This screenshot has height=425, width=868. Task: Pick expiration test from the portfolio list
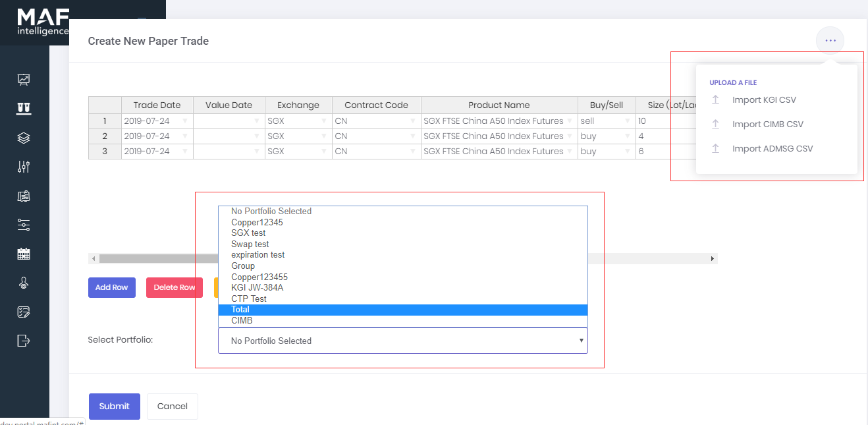(402, 255)
